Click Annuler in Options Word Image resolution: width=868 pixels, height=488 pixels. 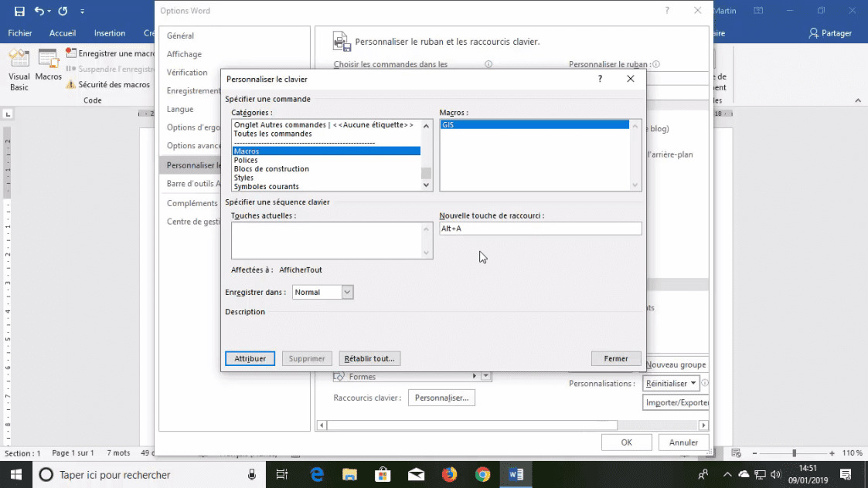[683, 442]
